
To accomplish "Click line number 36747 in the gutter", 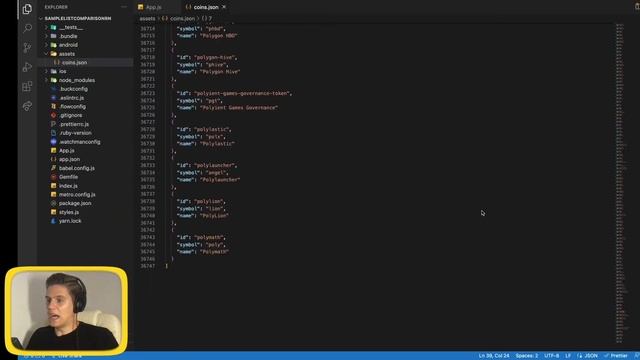I will (x=147, y=266).
